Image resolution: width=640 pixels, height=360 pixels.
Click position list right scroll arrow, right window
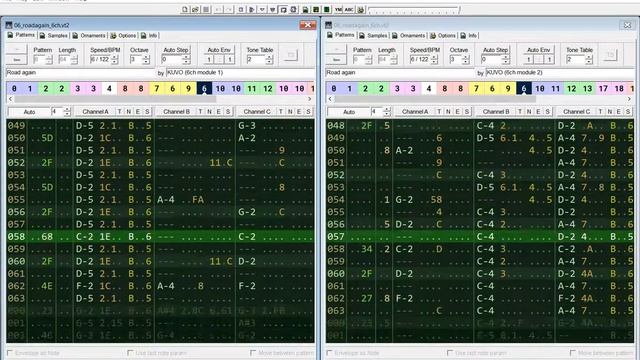click(x=629, y=99)
